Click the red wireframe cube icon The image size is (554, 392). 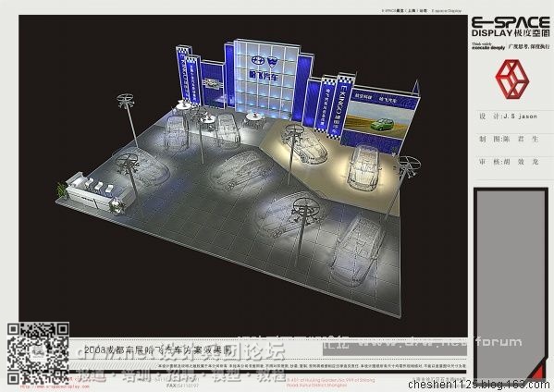tap(512, 80)
